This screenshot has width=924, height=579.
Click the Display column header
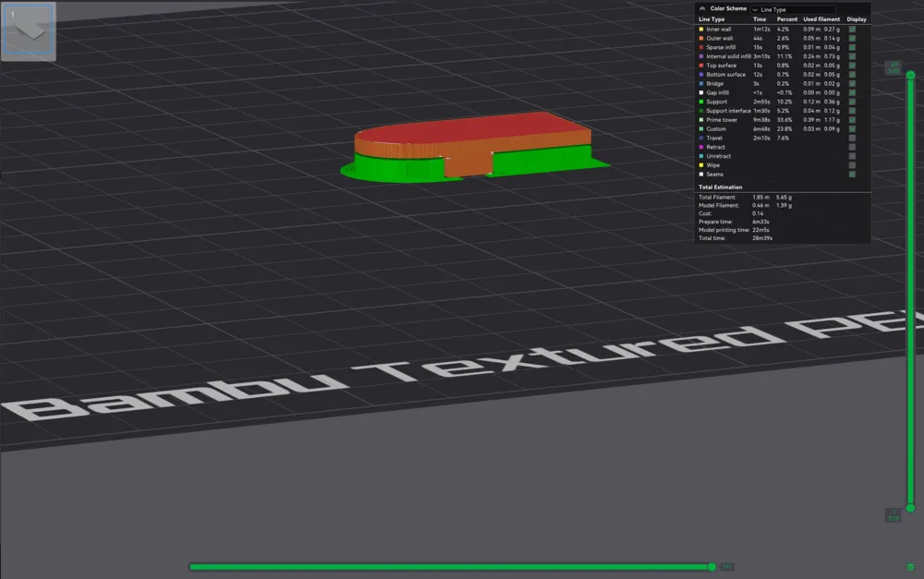[x=857, y=19]
